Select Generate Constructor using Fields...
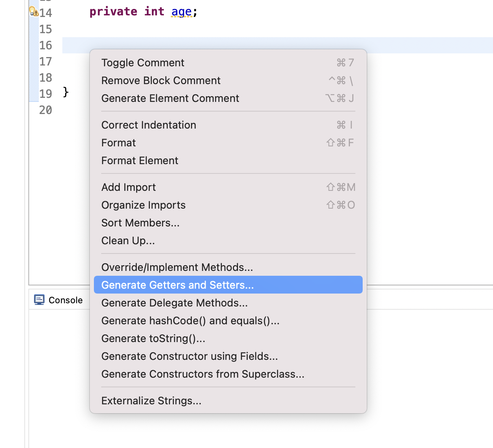This screenshot has height=448, width=493. click(228, 356)
